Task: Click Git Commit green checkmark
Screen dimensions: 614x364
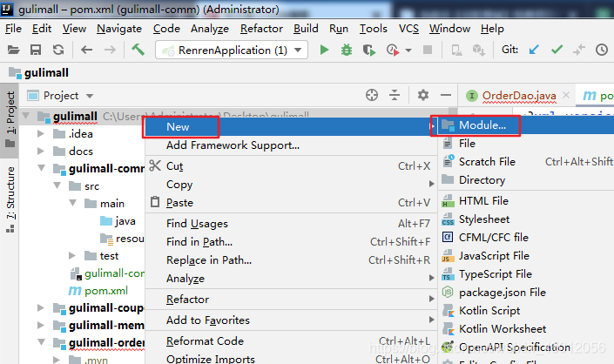Action: (x=557, y=50)
